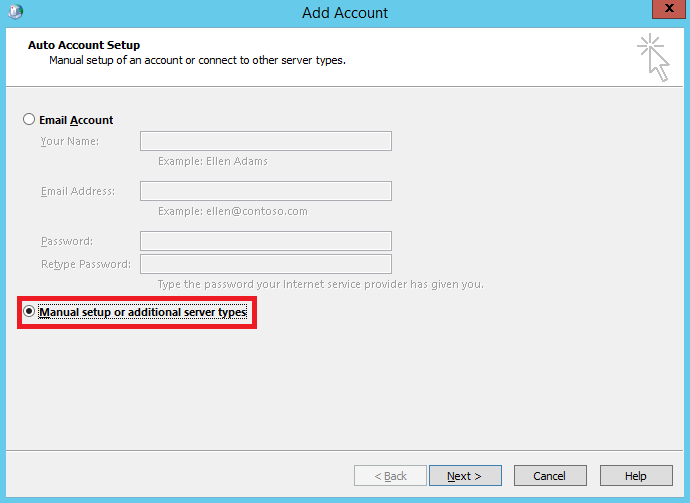Click the Retype Password input field

pos(266,264)
